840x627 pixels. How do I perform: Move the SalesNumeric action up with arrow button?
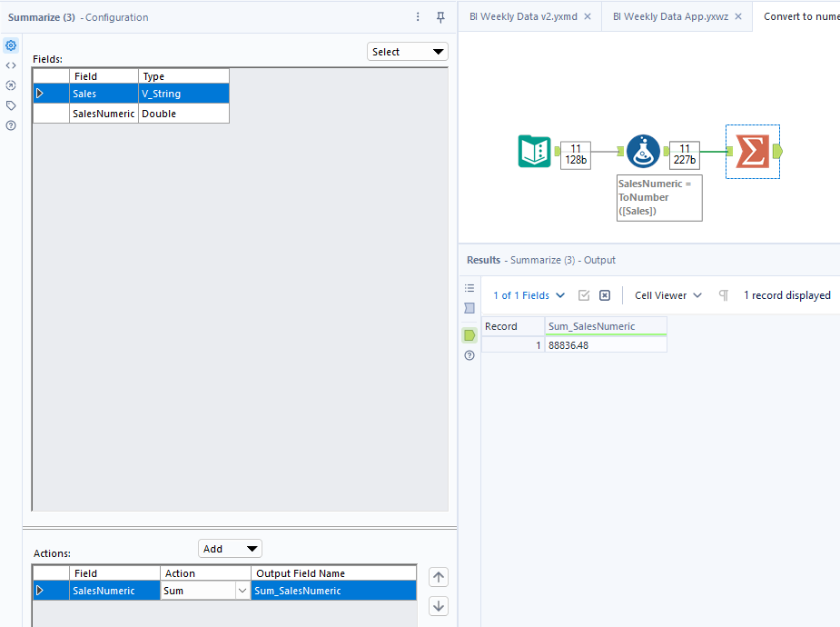[438, 577]
